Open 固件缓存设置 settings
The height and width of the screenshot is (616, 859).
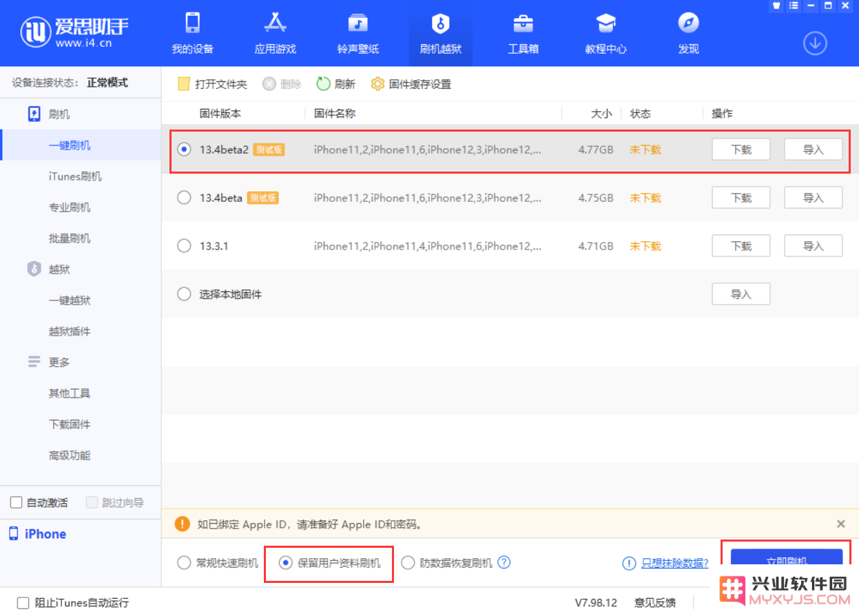411,84
